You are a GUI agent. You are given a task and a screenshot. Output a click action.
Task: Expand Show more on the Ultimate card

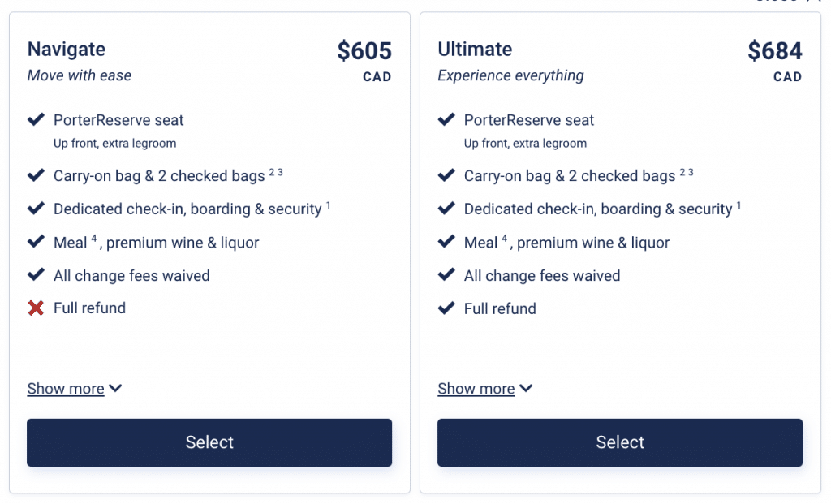pyautogui.click(x=477, y=388)
